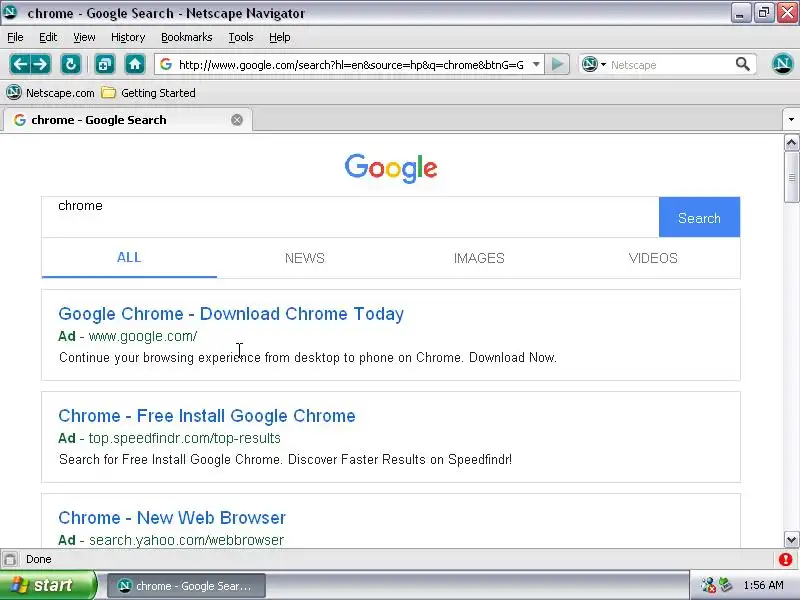This screenshot has width=800, height=600.
Task: Click the page icon left of Done
Action: tap(10, 559)
